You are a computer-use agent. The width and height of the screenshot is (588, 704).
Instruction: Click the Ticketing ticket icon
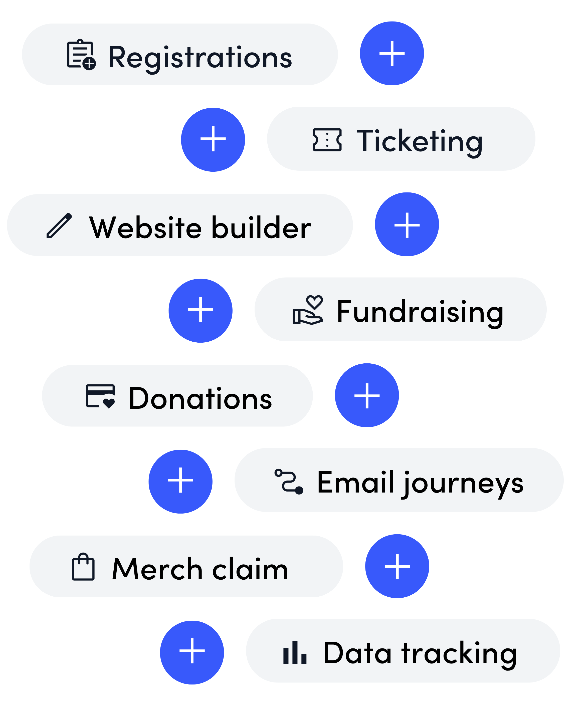tap(327, 140)
